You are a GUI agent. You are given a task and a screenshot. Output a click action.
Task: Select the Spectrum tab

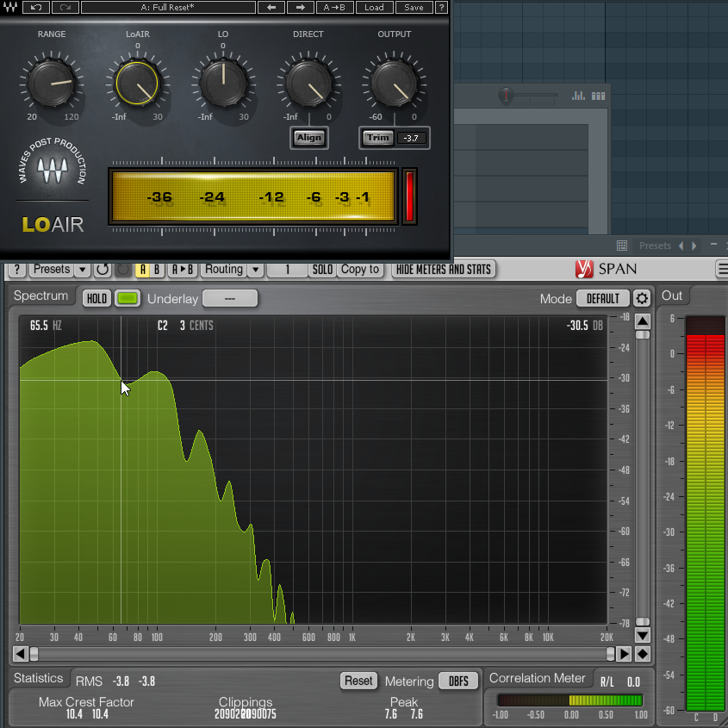tap(40, 296)
